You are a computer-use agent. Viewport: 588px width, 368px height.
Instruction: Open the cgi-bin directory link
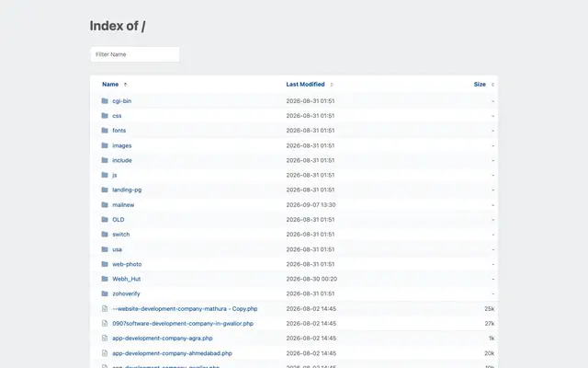pyautogui.click(x=122, y=101)
